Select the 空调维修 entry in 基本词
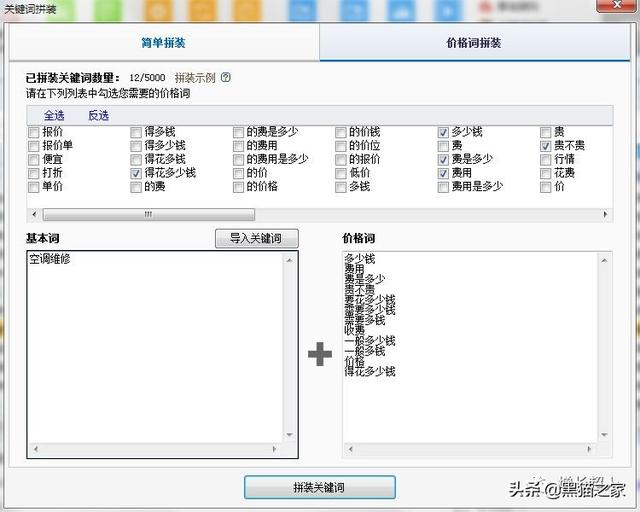The height and width of the screenshot is (512, 640). point(50,259)
